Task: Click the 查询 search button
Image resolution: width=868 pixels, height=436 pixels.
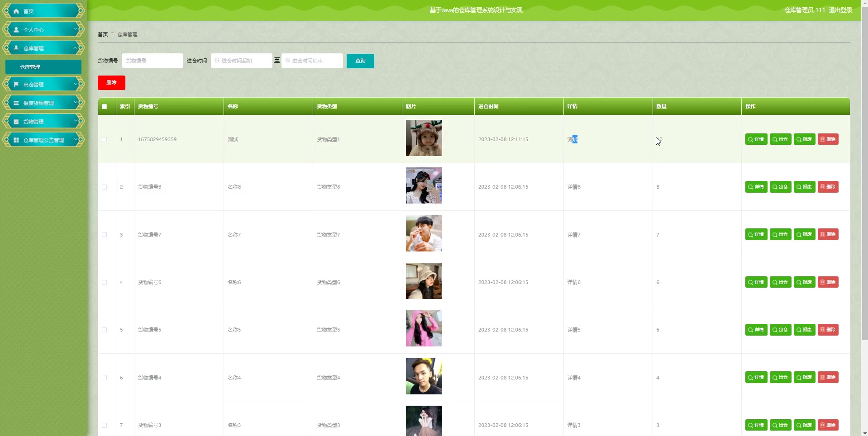Action: 360,61
